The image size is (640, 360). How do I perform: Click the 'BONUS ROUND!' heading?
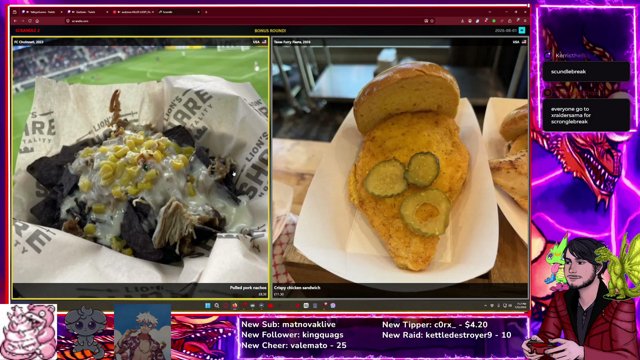[x=270, y=31]
